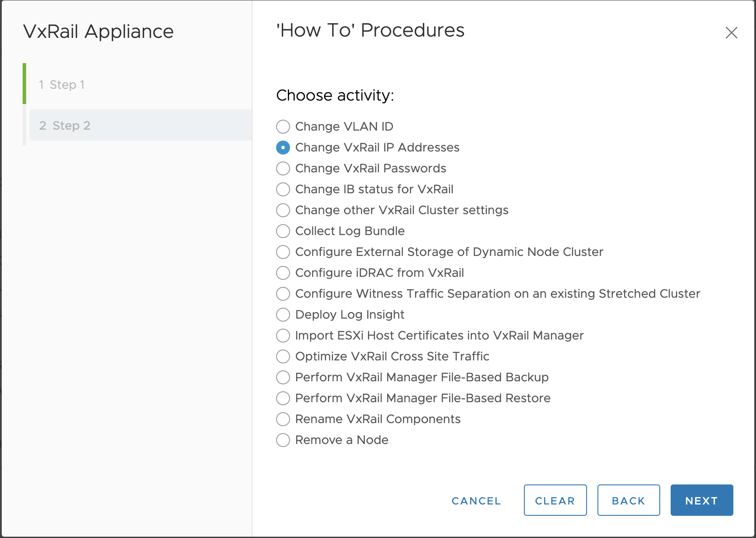This screenshot has width=756, height=538.
Task: Select the Remove a Node option
Action: click(283, 440)
